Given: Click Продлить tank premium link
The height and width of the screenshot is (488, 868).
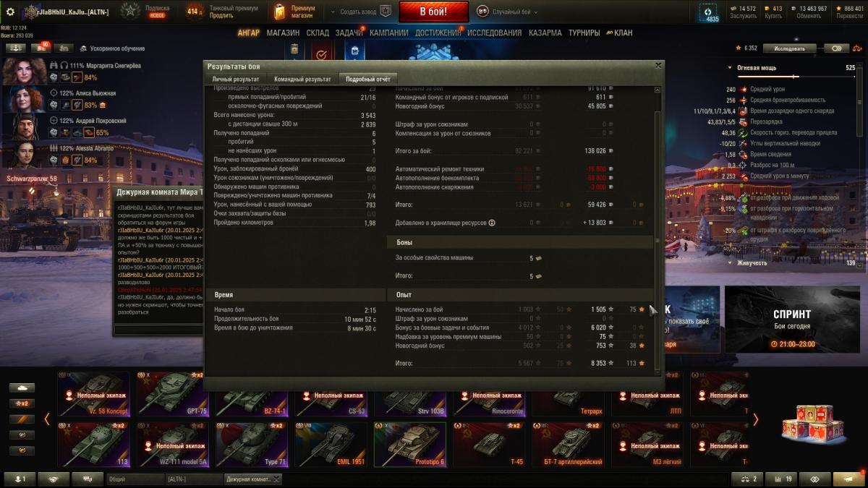Looking at the screenshot, I should pyautogui.click(x=221, y=15).
